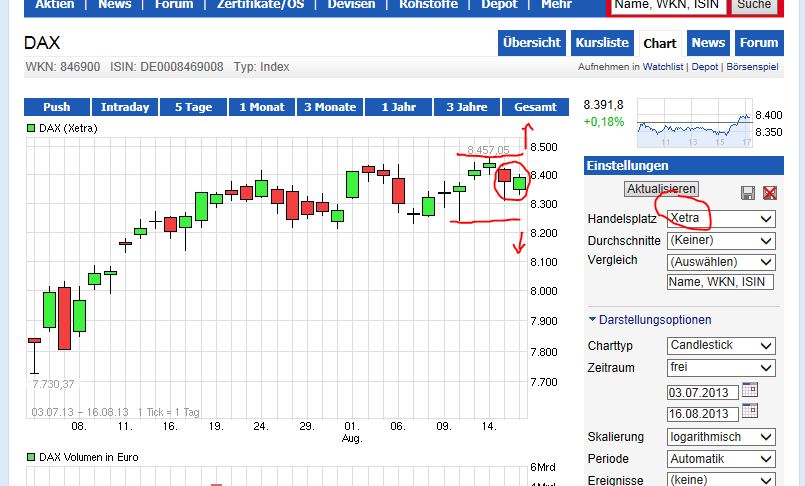Click the Suche search button
This screenshot has height=486, width=805.
[x=754, y=5]
